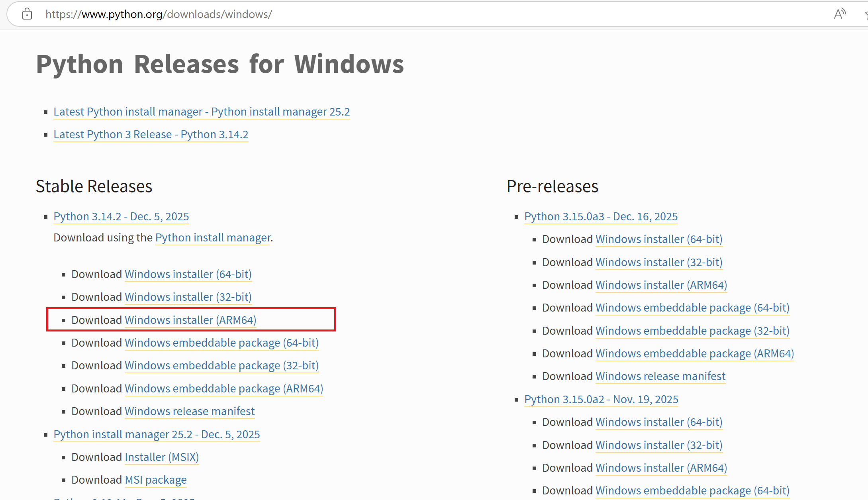Click the Stable Releases heading
The image size is (868, 500).
(94, 186)
